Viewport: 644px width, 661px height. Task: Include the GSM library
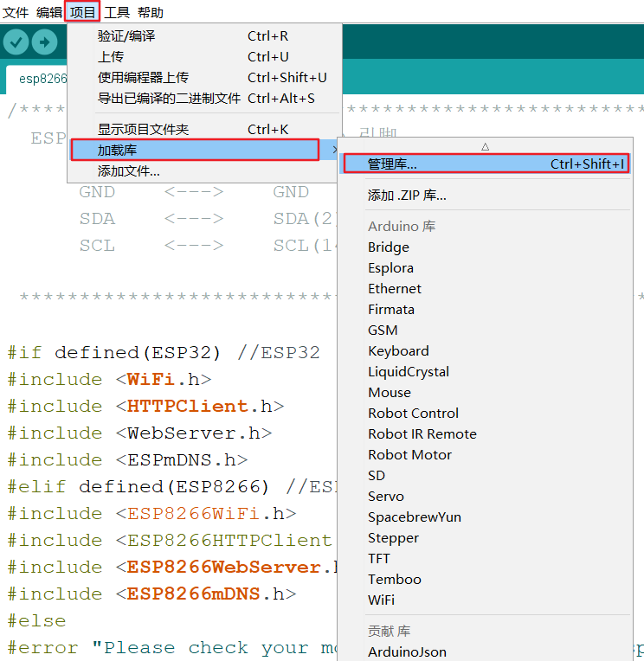[485, 330]
